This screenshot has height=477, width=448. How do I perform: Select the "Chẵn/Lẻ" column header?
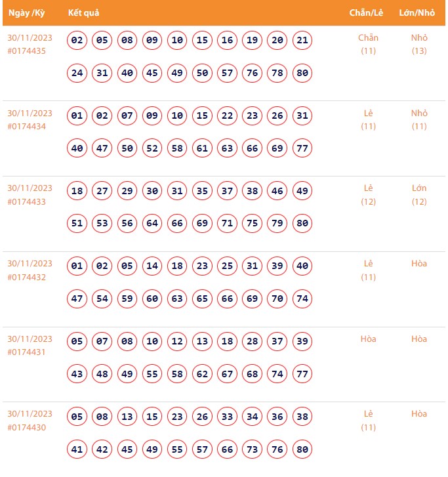tap(366, 13)
